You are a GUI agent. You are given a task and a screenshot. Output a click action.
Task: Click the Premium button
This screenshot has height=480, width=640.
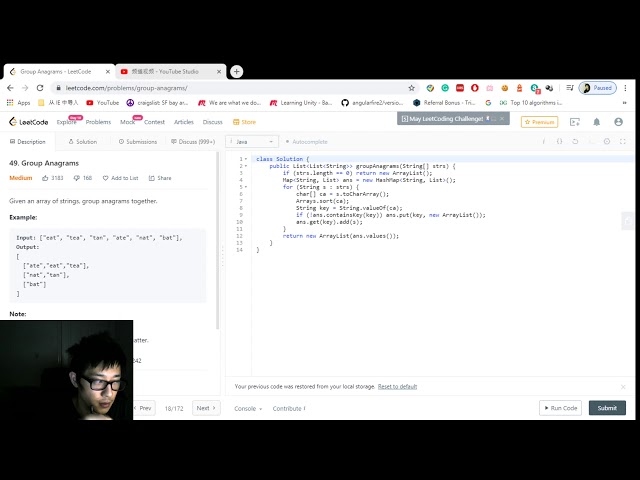click(x=540, y=122)
